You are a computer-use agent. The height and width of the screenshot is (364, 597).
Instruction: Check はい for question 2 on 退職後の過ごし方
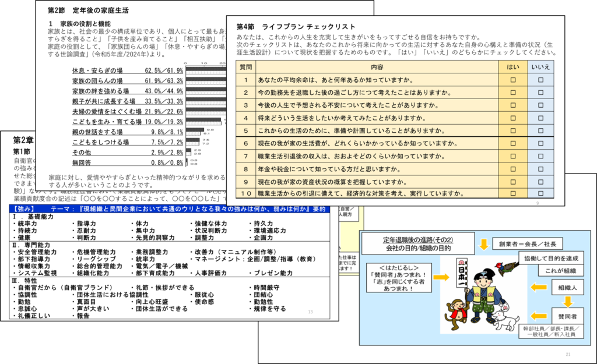tap(513, 93)
